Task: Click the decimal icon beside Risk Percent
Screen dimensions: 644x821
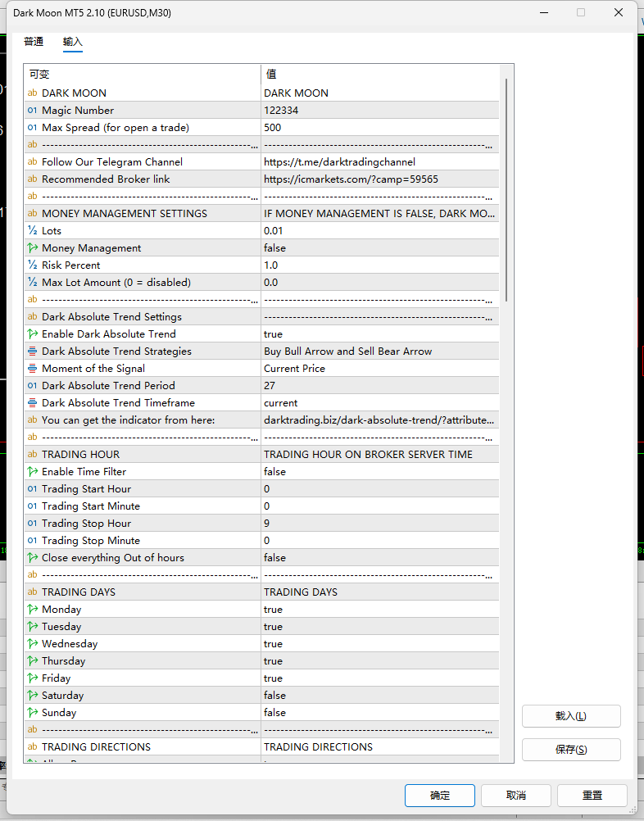Action: (33, 265)
